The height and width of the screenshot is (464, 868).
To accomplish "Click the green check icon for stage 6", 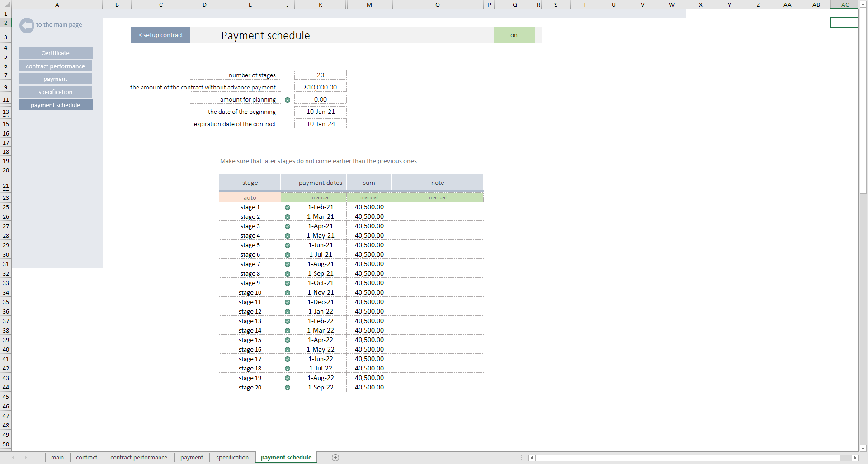I will (288, 255).
